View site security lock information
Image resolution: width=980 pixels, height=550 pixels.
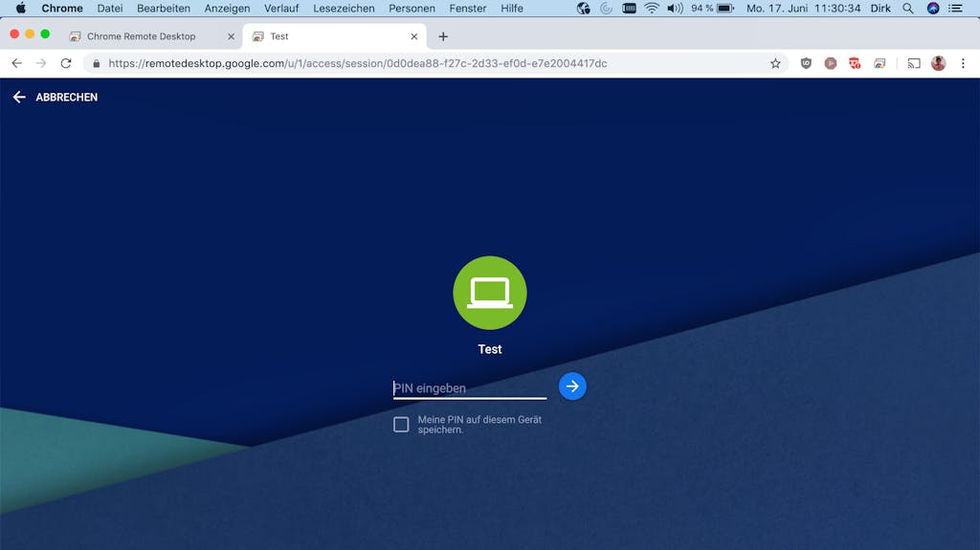point(97,63)
